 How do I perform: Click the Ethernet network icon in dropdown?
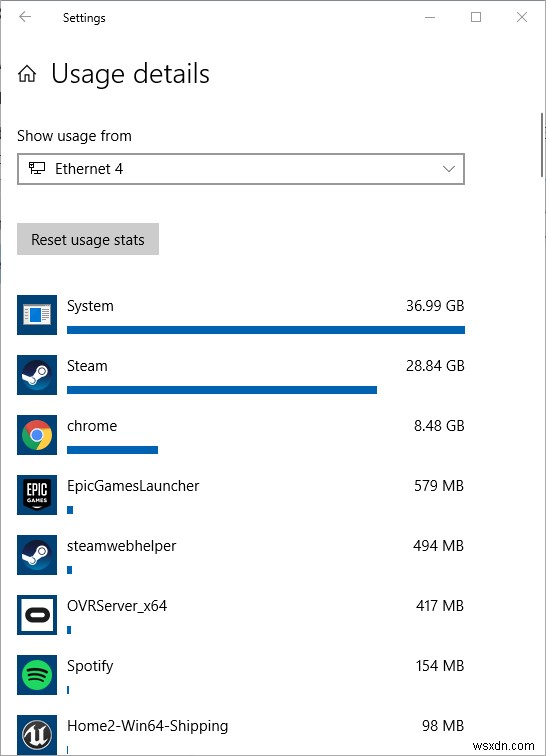pos(37,168)
